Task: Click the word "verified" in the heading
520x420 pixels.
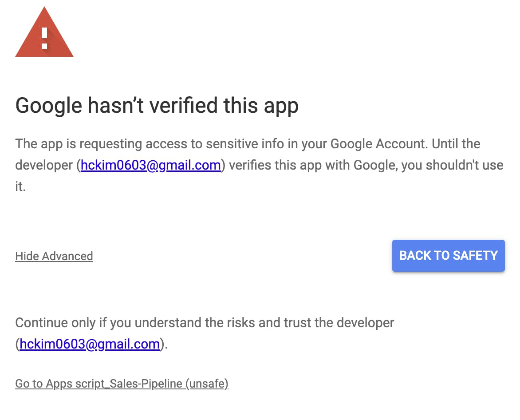Action: click(x=181, y=106)
